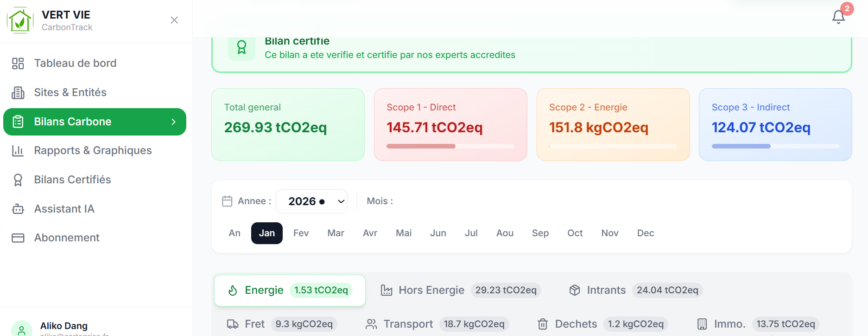The height and width of the screenshot is (336, 868).
Task: Open Rapports & Graphiques page
Action: [x=95, y=150]
